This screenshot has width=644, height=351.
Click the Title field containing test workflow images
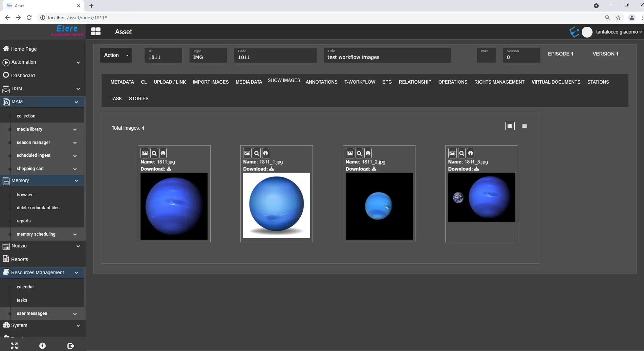click(x=387, y=57)
